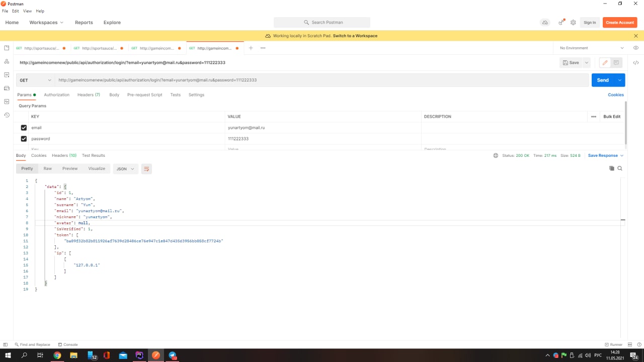Dismiss the Scratch Pad banner

point(635,36)
